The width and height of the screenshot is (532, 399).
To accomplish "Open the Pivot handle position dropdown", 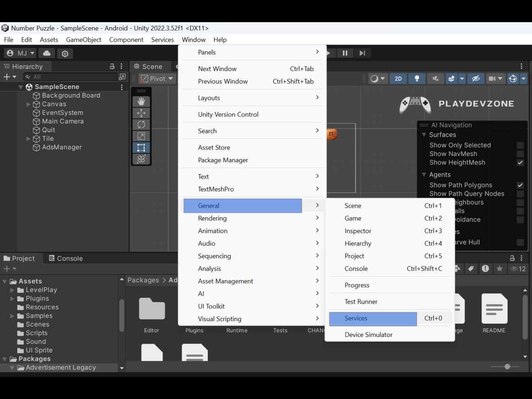I will pos(157,78).
